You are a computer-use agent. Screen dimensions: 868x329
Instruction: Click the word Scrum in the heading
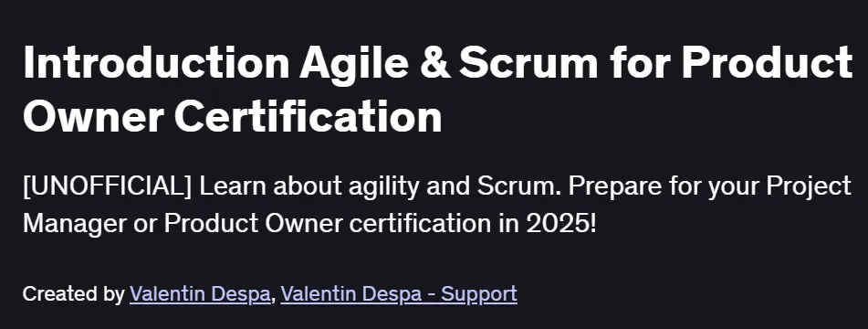pos(528,63)
